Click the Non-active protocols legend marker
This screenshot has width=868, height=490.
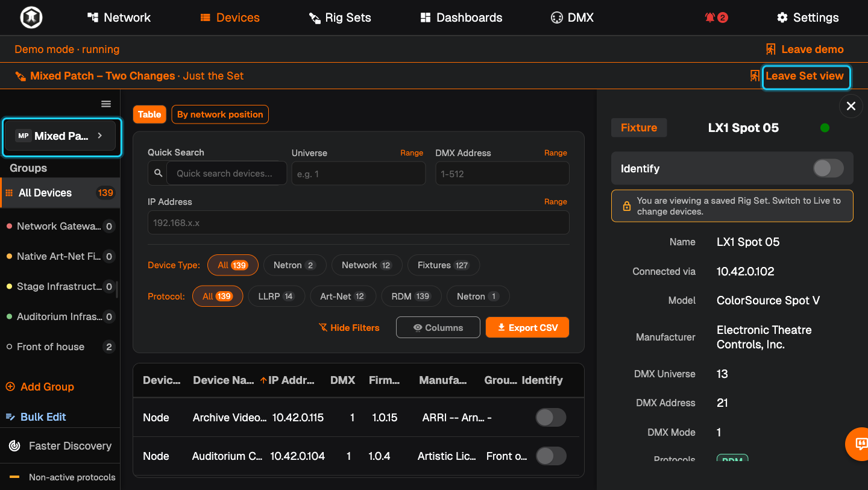tap(14, 477)
